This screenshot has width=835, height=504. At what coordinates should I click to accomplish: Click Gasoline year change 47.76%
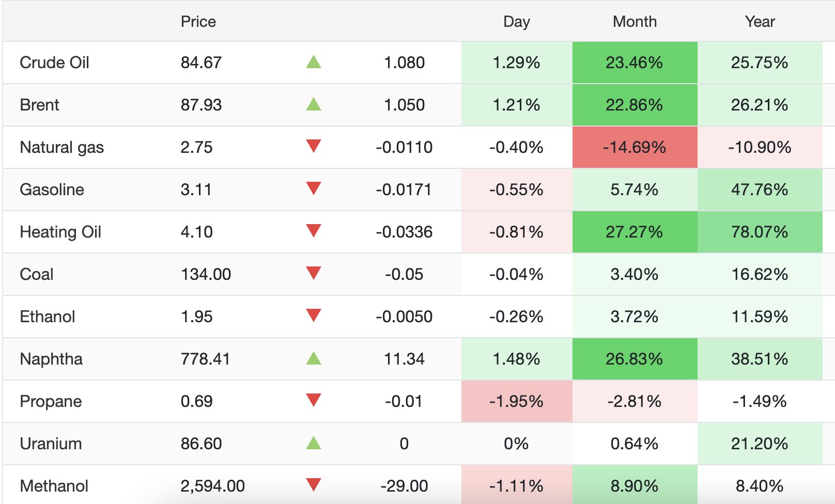760,190
